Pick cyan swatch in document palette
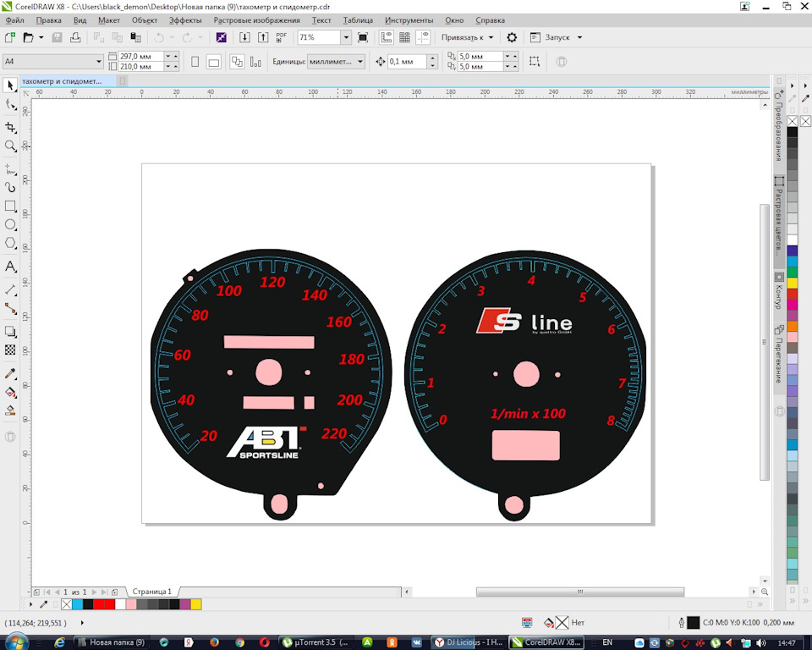 77,604
